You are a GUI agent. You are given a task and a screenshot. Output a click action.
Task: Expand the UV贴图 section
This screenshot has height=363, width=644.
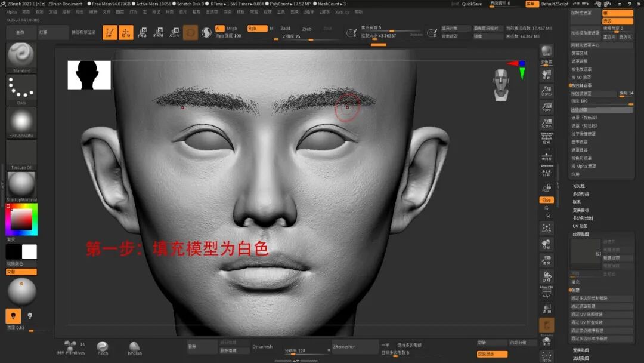[x=579, y=226]
